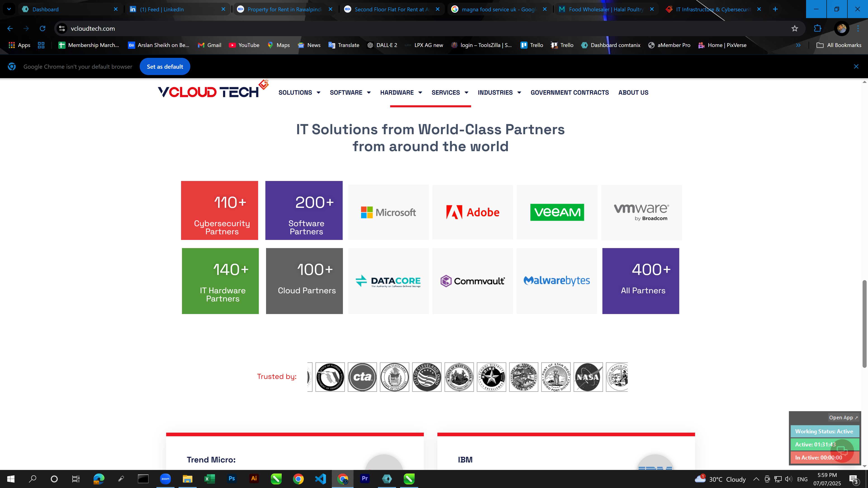Open Visual Studio Code from the taskbar
Image resolution: width=868 pixels, height=488 pixels.
[321, 479]
